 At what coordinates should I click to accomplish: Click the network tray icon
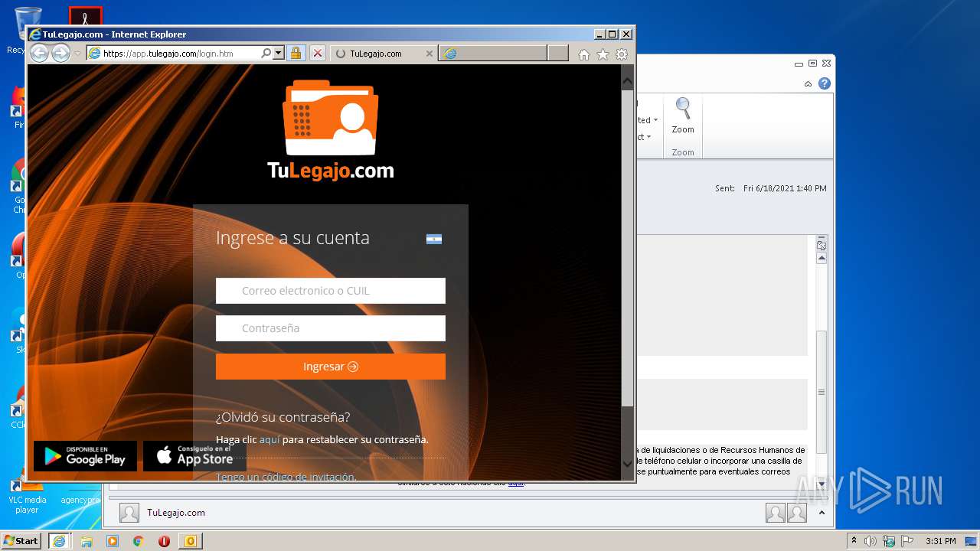[889, 541]
